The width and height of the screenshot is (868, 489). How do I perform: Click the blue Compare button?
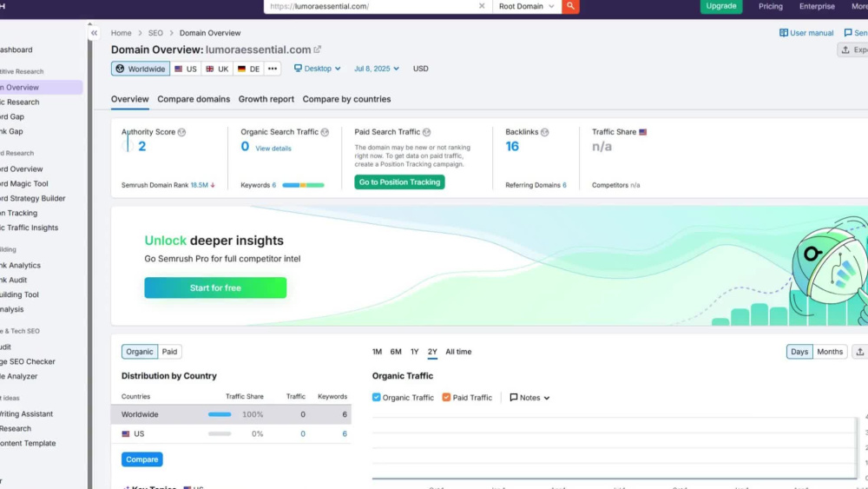coord(141,459)
